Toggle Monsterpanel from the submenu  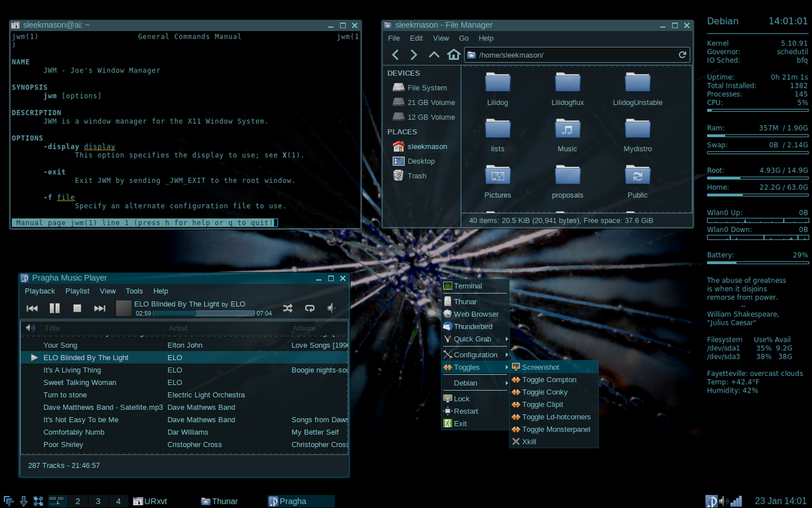(x=554, y=429)
